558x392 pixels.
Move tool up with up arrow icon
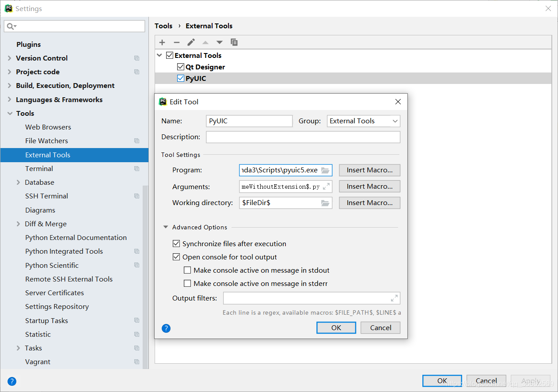(x=205, y=42)
